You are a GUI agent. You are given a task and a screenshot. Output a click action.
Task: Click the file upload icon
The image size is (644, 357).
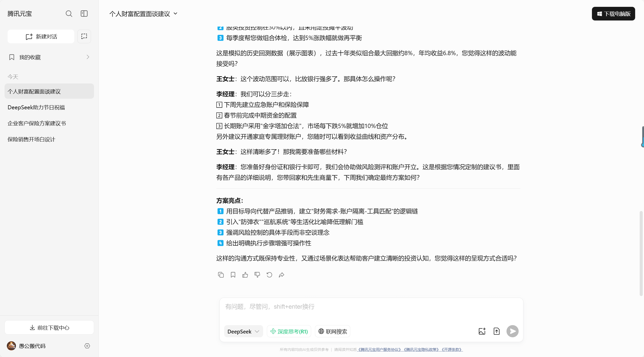(x=496, y=331)
